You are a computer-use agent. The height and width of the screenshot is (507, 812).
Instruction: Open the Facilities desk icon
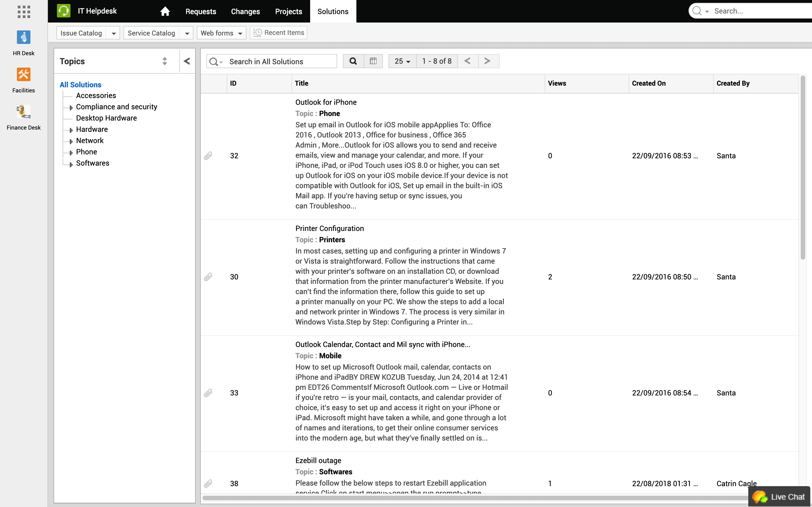(23, 74)
